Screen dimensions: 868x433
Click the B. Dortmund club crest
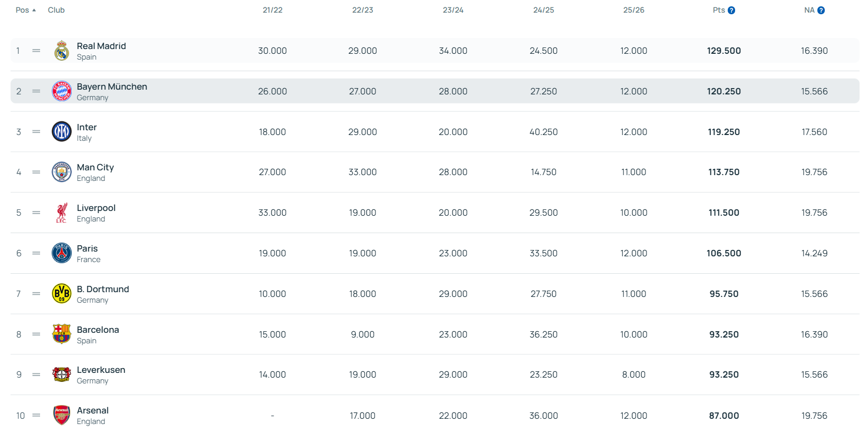62,294
